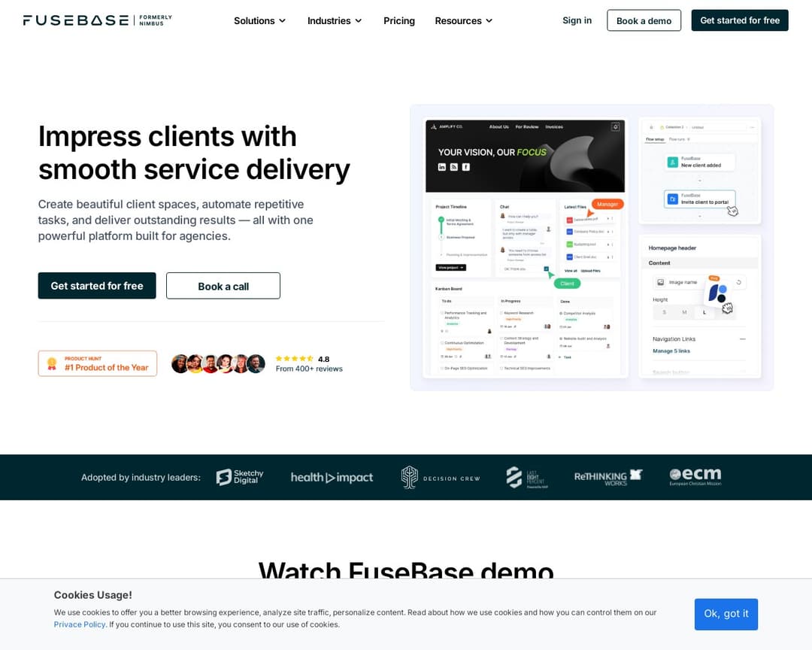The width and height of the screenshot is (812, 650).
Task: Click the FuseBase logo
Action: [97, 20]
